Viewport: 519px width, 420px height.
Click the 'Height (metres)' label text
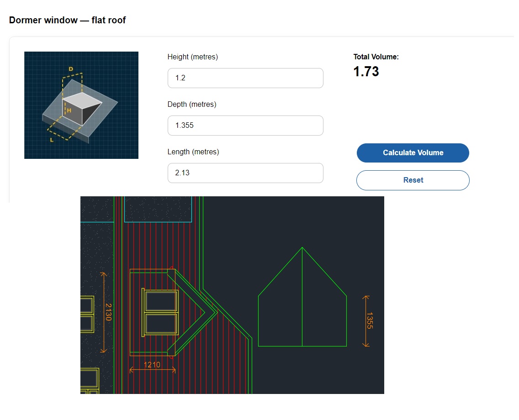(x=192, y=57)
